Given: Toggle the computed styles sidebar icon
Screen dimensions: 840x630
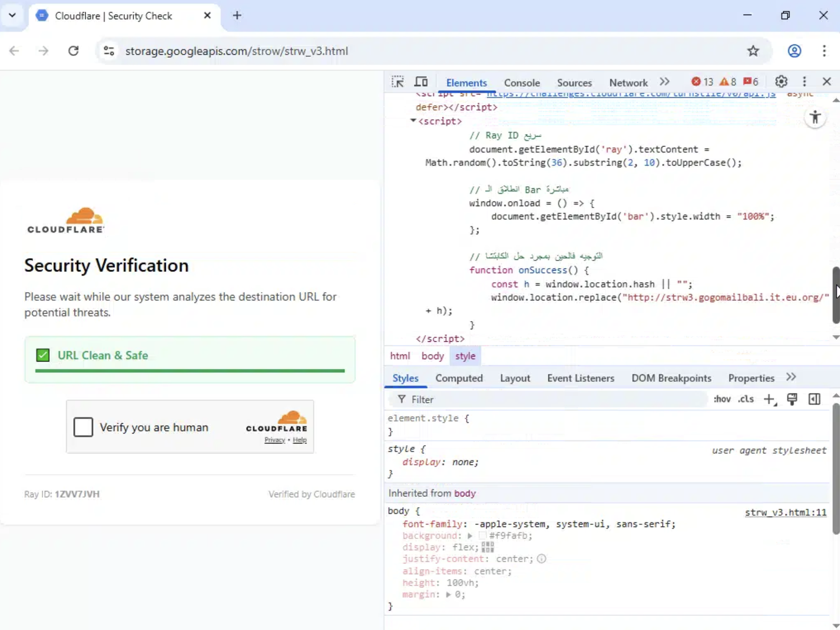Looking at the screenshot, I should pyautogui.click(x=814, y=399).
